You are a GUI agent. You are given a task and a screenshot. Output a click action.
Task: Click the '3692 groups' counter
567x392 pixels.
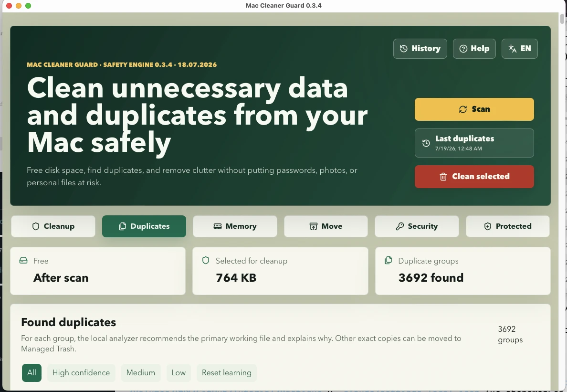tap(510, 335)
